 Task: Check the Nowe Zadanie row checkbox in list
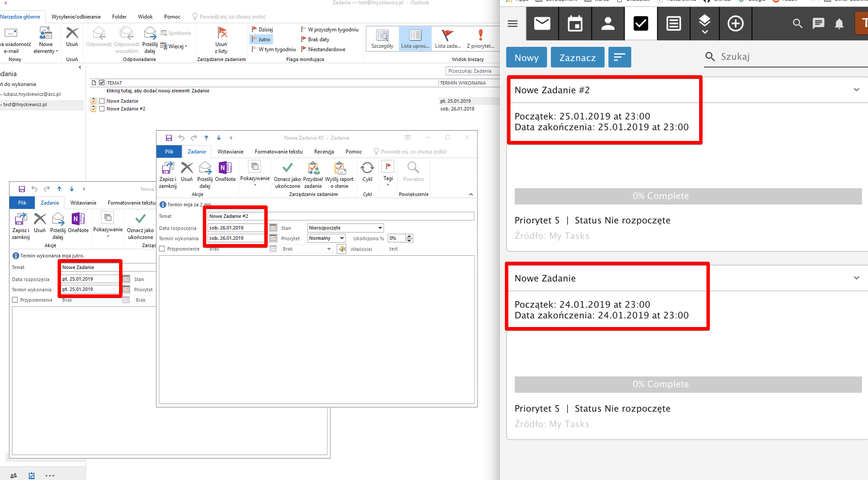[102, 101]
